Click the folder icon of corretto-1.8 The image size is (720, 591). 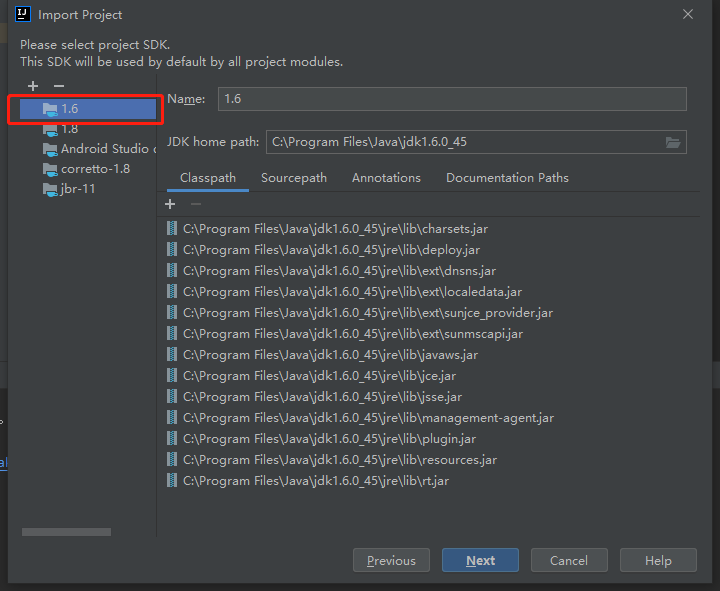(x=50, y=169)
